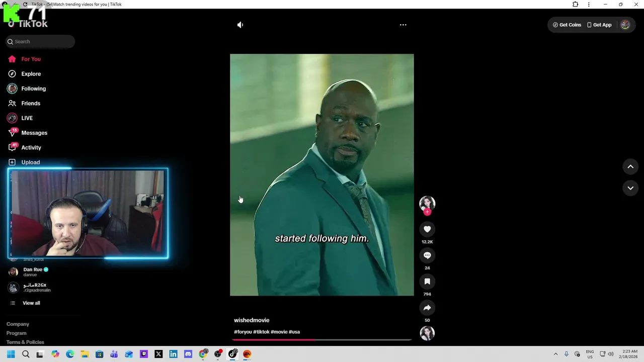Launch Copilot from the taskbar
The height and width of the screenshot is (362, 644).
coord(55,354)
